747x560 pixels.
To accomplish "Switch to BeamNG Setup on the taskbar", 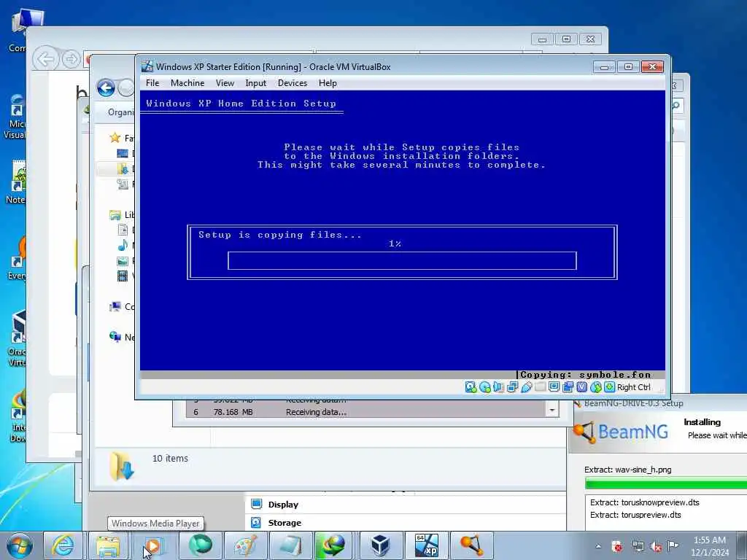I will pos(472,545).
